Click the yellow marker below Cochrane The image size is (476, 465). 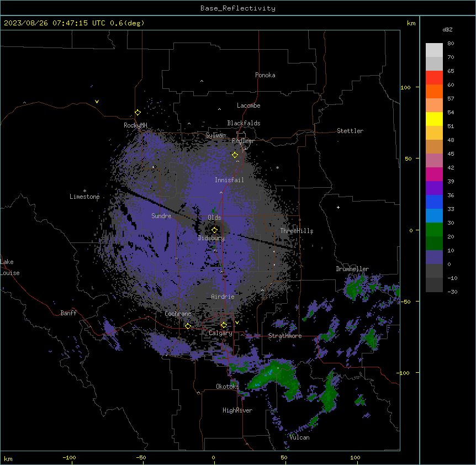[188, 326]
